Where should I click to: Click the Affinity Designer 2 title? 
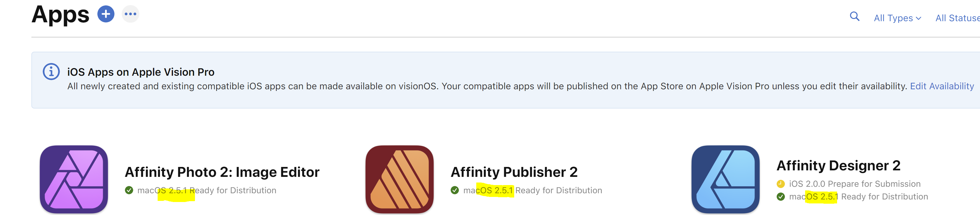click(838, 166)
